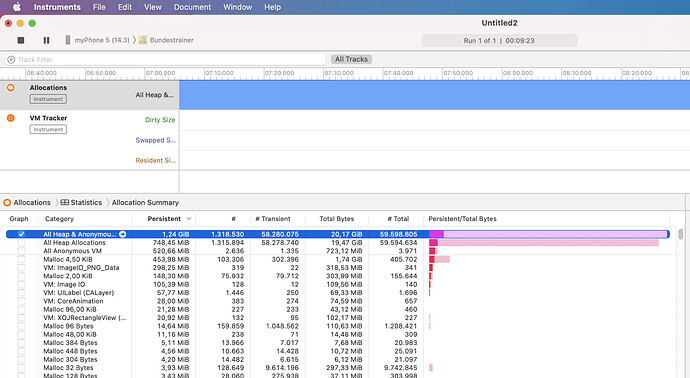Click the Run 1 of 1 status display

[x=499, y=40]
